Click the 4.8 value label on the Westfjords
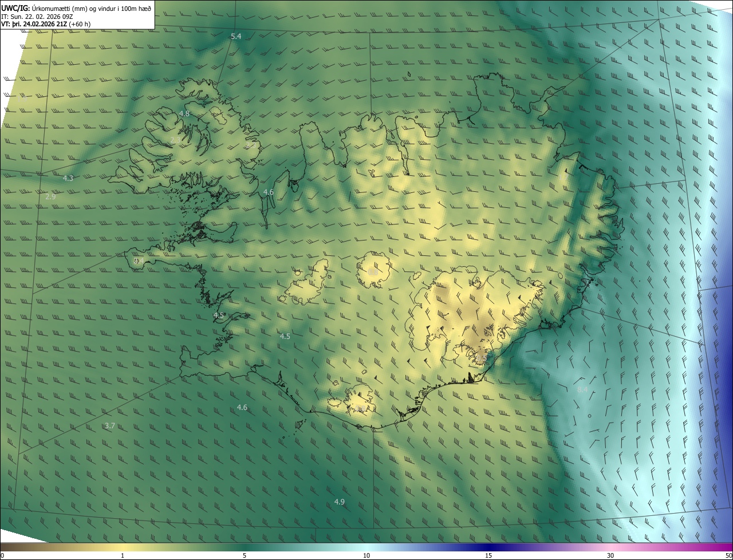The height and width of the screenshot is (560, 733). 184,114
